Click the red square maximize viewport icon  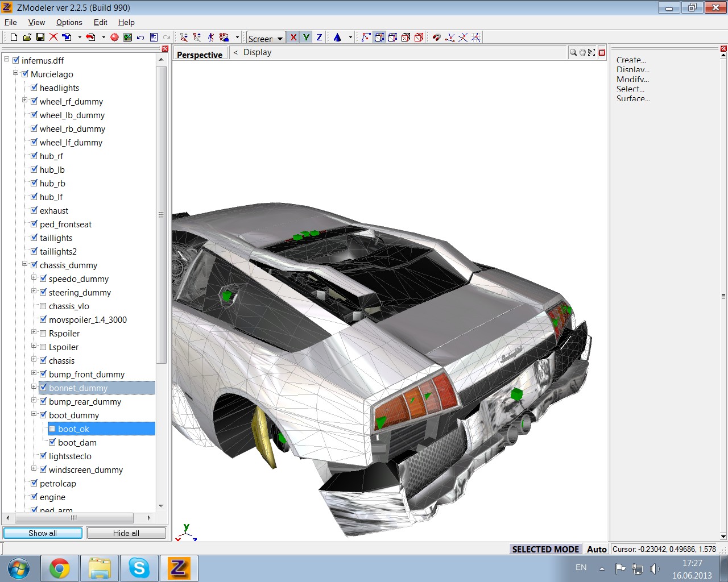(602, 52)
